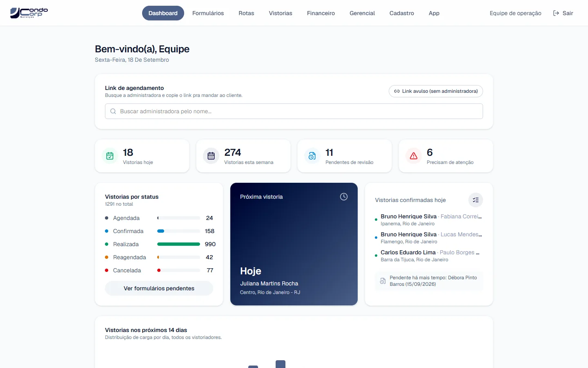Switch to Vistorias section

pos(281,13)
